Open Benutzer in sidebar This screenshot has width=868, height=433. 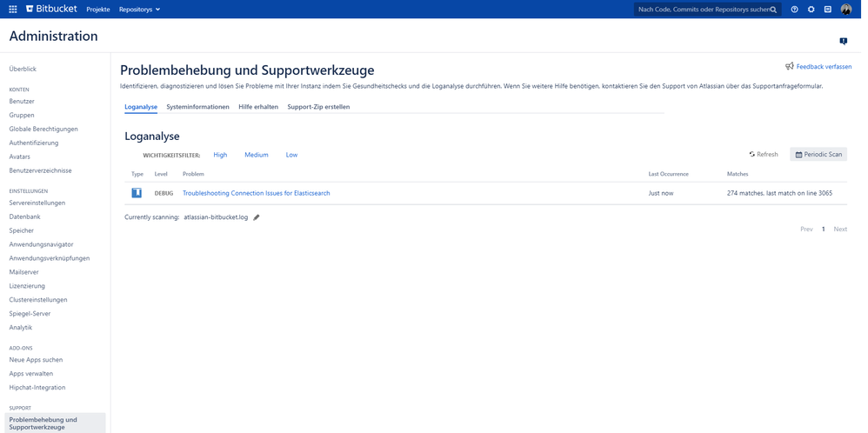pos(22,102)
